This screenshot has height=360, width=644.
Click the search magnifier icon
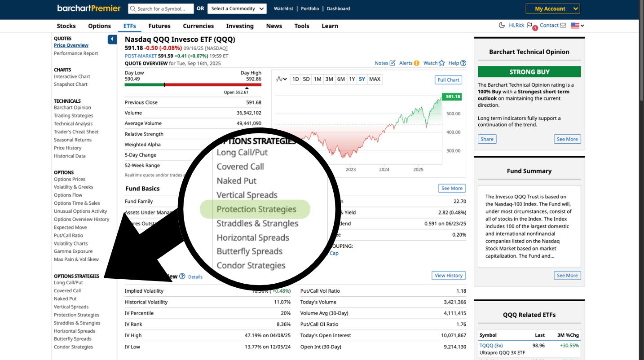132,9
